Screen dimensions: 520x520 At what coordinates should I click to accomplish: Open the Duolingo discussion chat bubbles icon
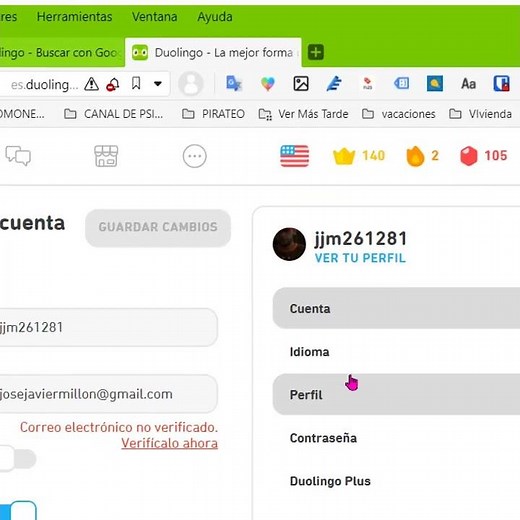(18, 155)
